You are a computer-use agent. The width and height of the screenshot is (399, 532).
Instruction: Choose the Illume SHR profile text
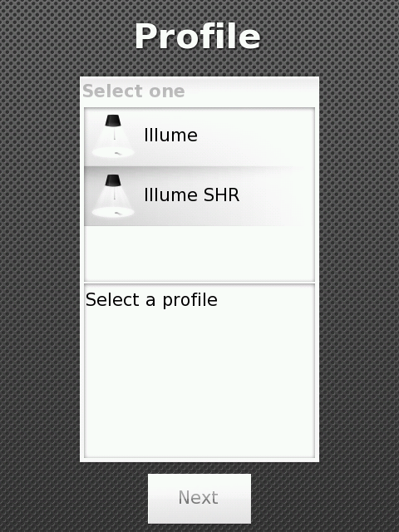pos(192,195)
